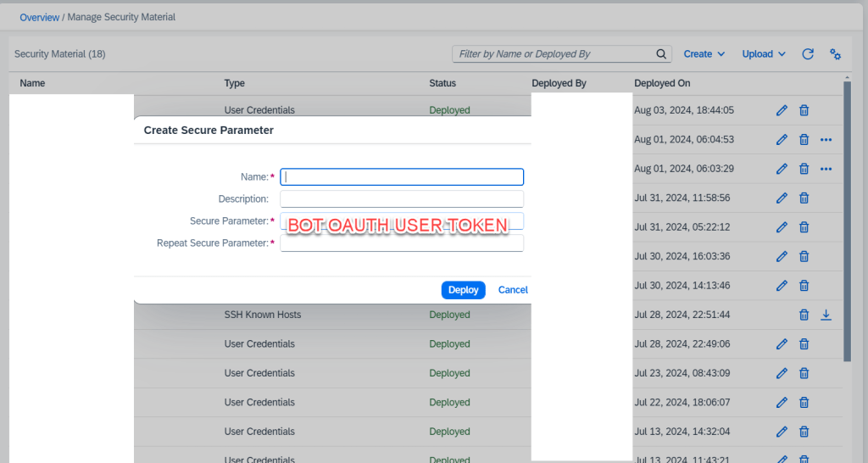Click the Description input field
The image size is (868, 463).
[402, 199]
